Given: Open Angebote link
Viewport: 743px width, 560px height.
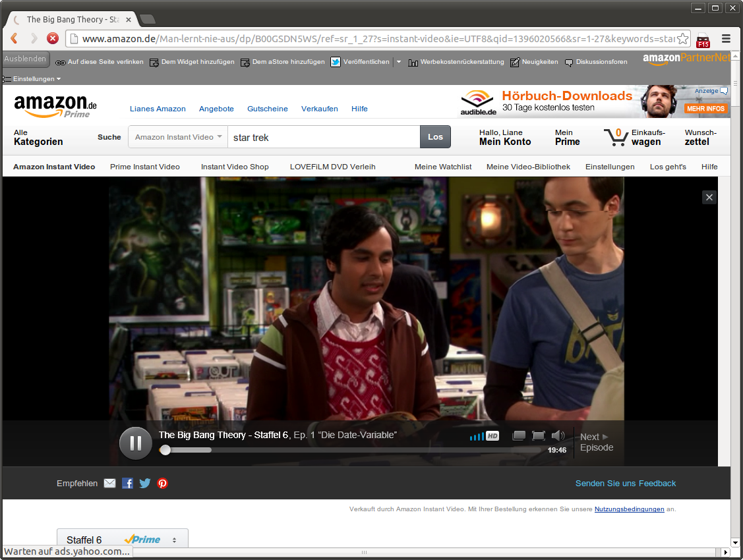Looking at the screenshot, I should [x=216, y=109].
